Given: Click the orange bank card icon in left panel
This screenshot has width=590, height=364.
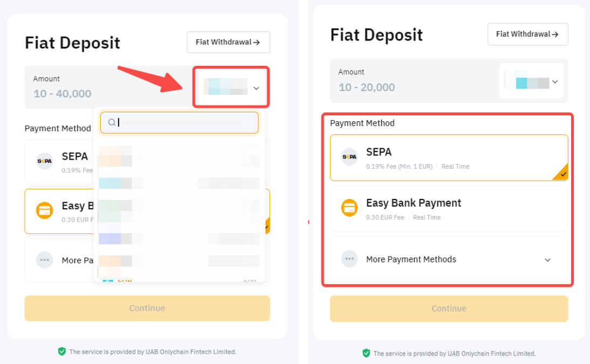Looking at the screenshot, I should 44,210.
